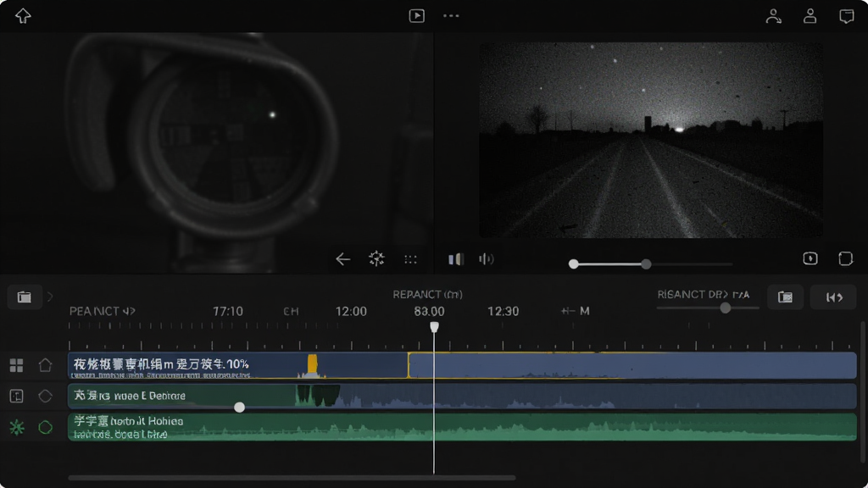Click the clip-panel button right of the RISANCT slider
The height and width of the screenshot is (488, 868).
tap(785, 297)
